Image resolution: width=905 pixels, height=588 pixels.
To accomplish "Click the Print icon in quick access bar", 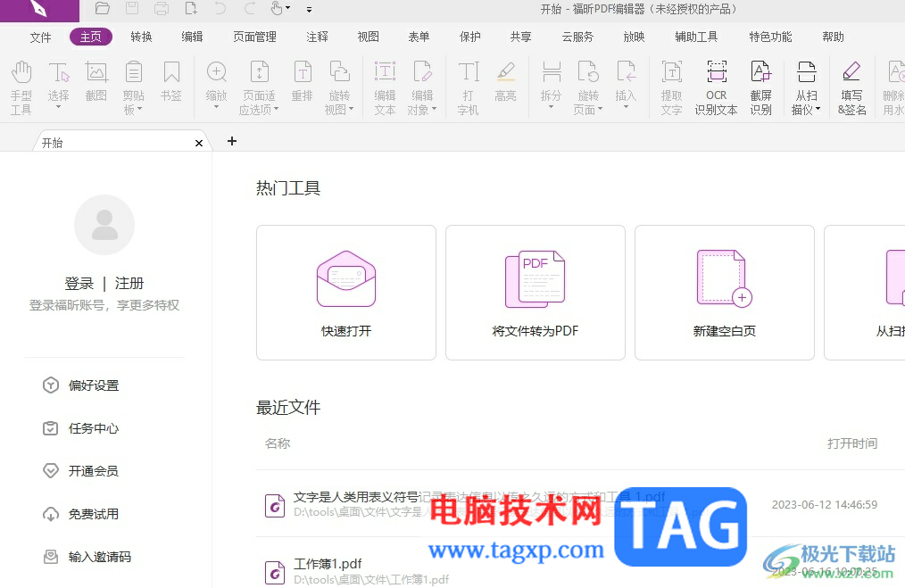I will pyautogui.click(x=162, y=8).
